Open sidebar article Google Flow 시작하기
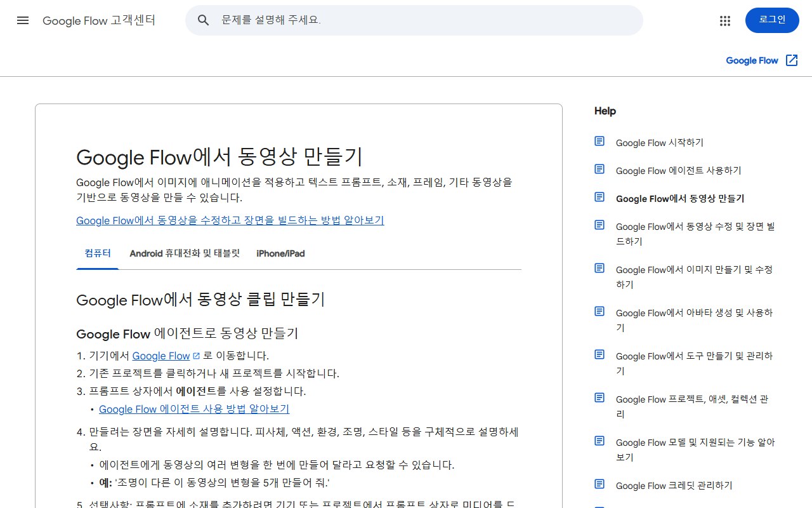The width and height of the screenshot is (812, 508). click(660, 143)
